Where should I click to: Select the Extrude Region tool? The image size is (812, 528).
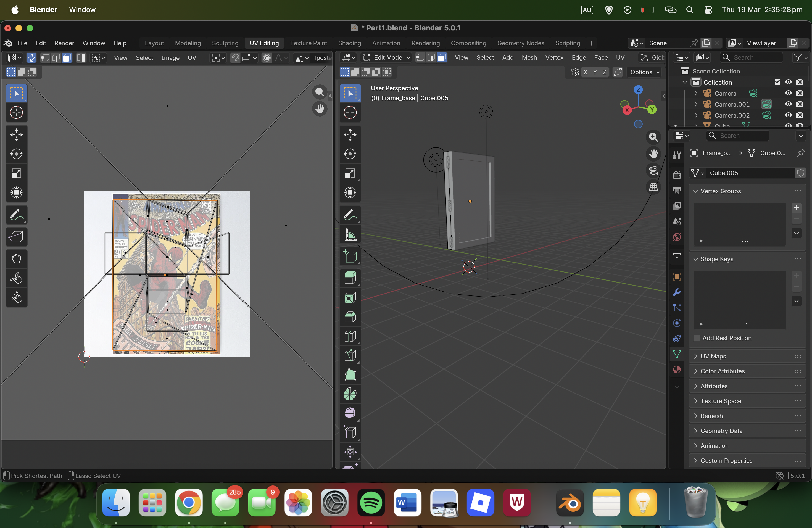point(350,278)
